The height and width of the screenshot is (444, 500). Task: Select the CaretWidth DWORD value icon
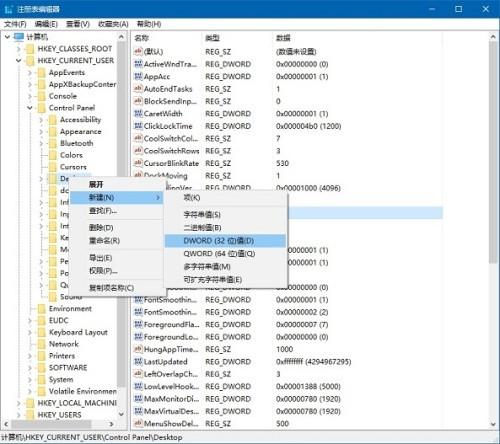click(x=138, y=113)
